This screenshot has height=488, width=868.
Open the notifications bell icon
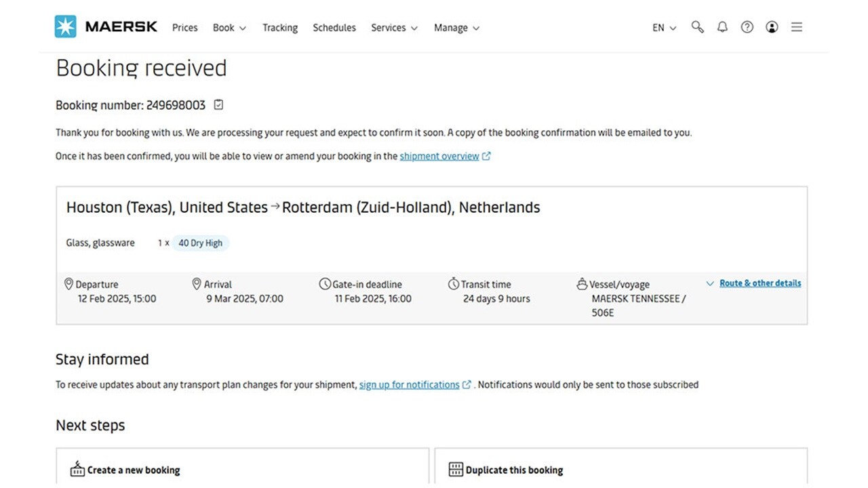tap(722, 27)
